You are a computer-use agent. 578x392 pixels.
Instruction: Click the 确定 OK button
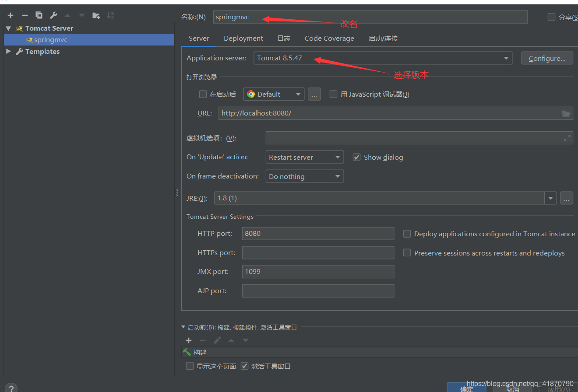466,388
